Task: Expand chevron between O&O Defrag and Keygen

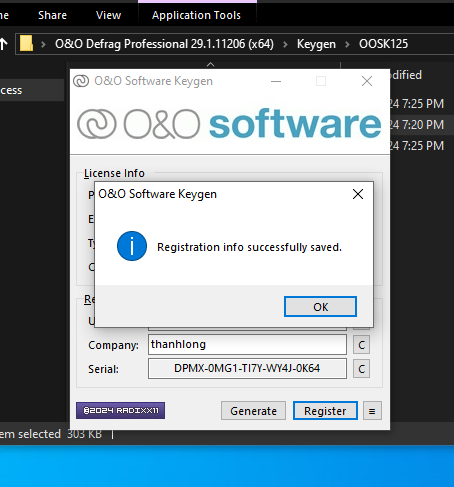Action: coord(285,44)
